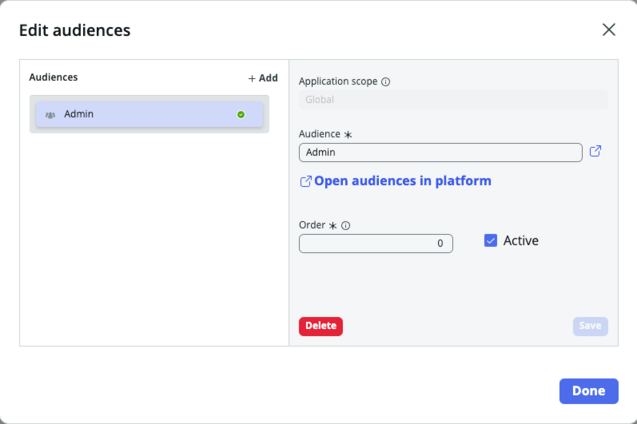Select the Admin audience row
Screen dimensions: 637x424
(x=149, y=115)
